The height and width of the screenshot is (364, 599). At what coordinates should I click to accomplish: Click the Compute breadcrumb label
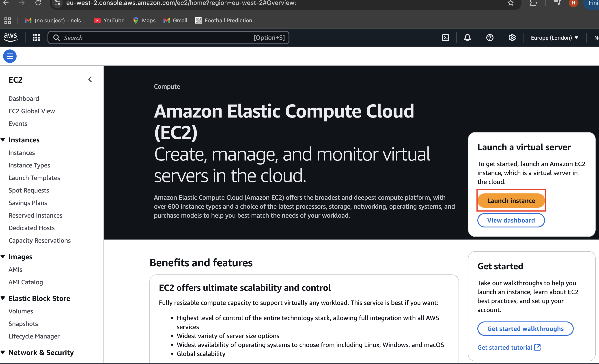coord(167,86)
